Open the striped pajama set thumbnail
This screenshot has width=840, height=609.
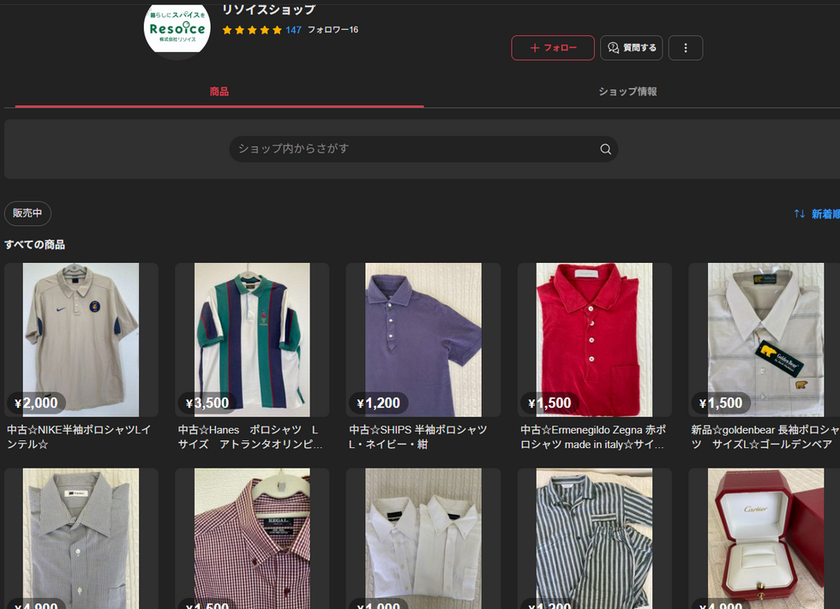(x=594, y=538)
